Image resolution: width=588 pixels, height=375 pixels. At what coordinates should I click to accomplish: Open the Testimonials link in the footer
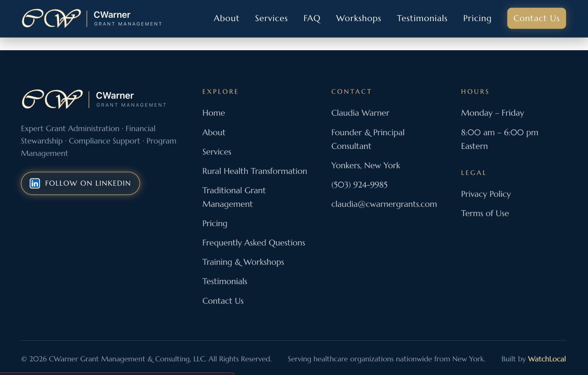[x=224, y=281]
